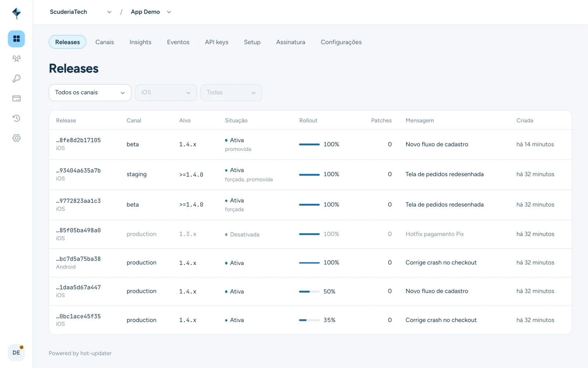Open the key icon in sidebar
588x368 pixels.
click(16, 78)
